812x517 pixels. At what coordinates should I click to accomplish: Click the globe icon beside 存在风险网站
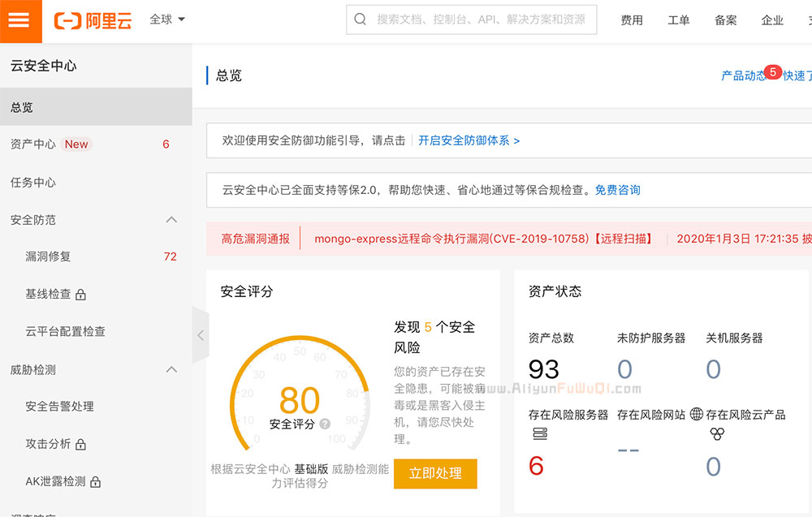[x=697, y=414]
